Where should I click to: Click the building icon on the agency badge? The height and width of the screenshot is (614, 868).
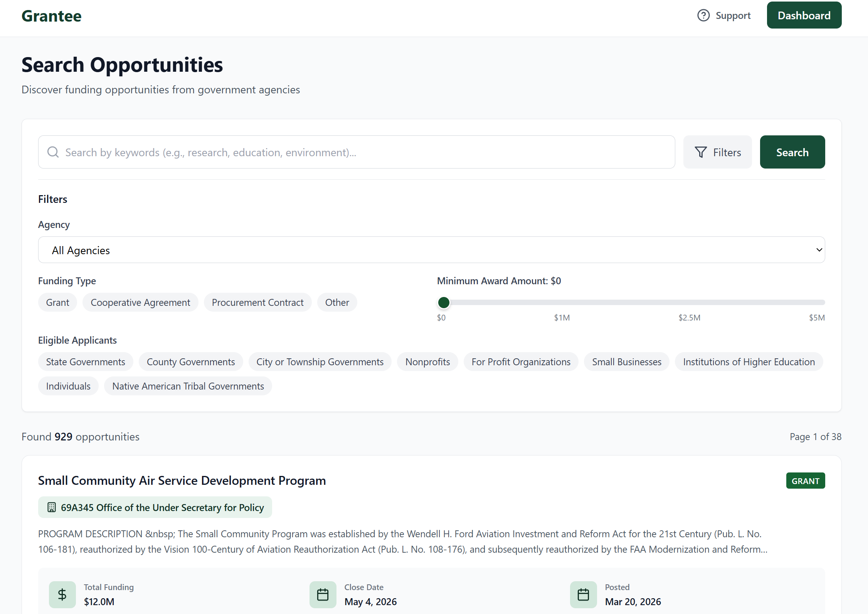point(52,507)
